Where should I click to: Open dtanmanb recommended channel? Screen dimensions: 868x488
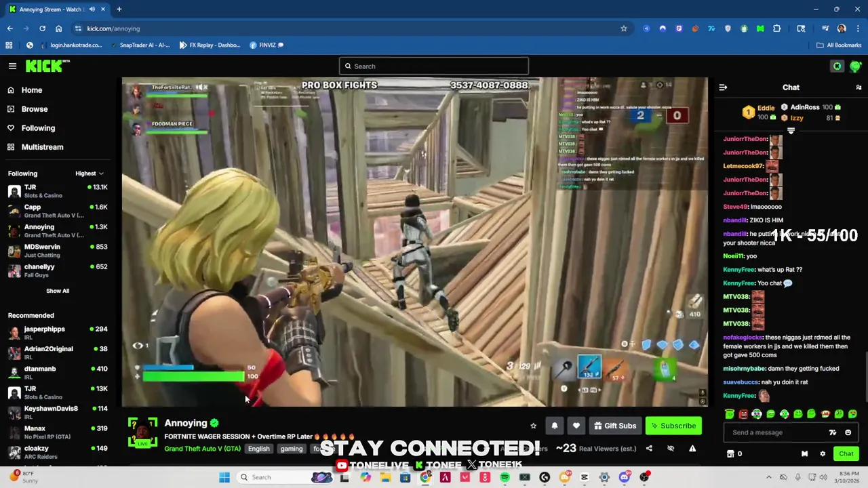[x=58, y=372]
